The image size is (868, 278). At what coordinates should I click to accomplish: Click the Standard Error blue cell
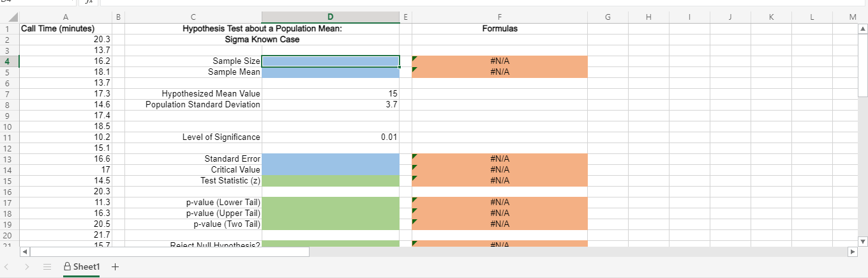(331, 159)
